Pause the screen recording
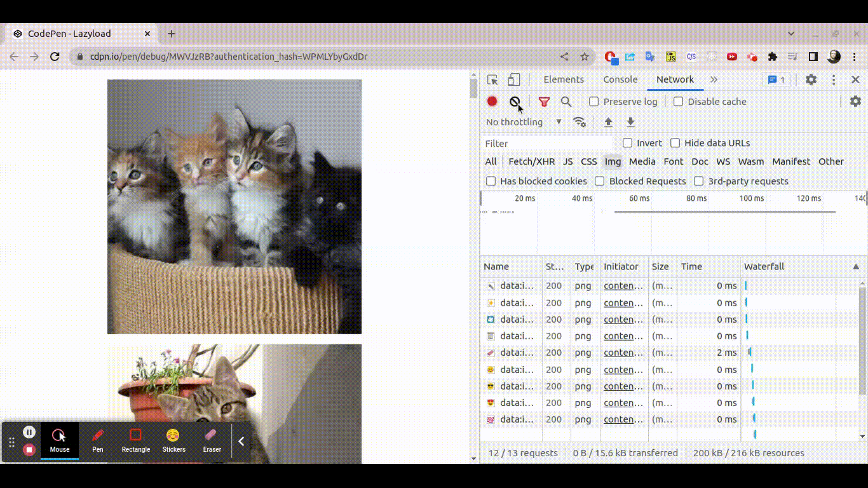The image size is (868, 488). point(29,432)
